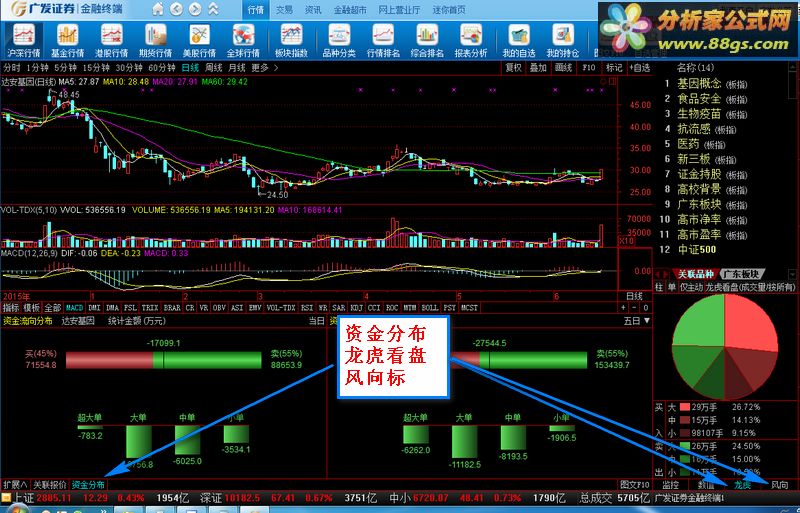Open 美股行情 US stocks icon

click(199, 41)
